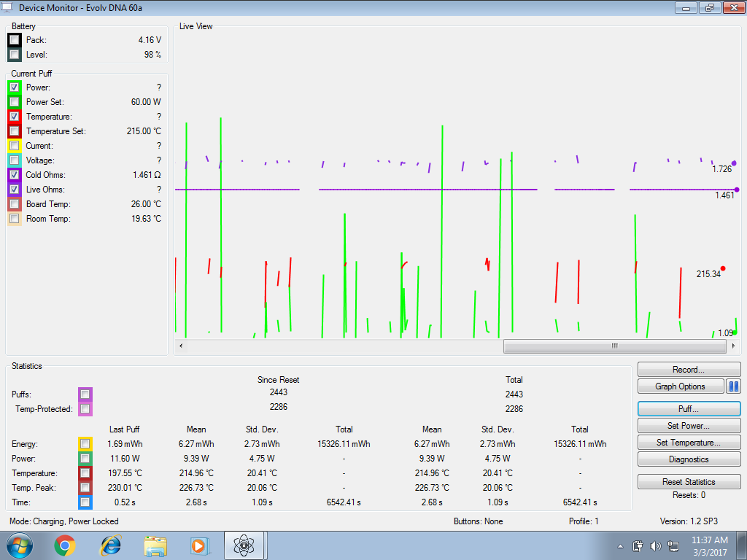Click the Live View horizontal scrollbar thumb
This screenshot has width=747, height=560.
(x=614, y=346)
